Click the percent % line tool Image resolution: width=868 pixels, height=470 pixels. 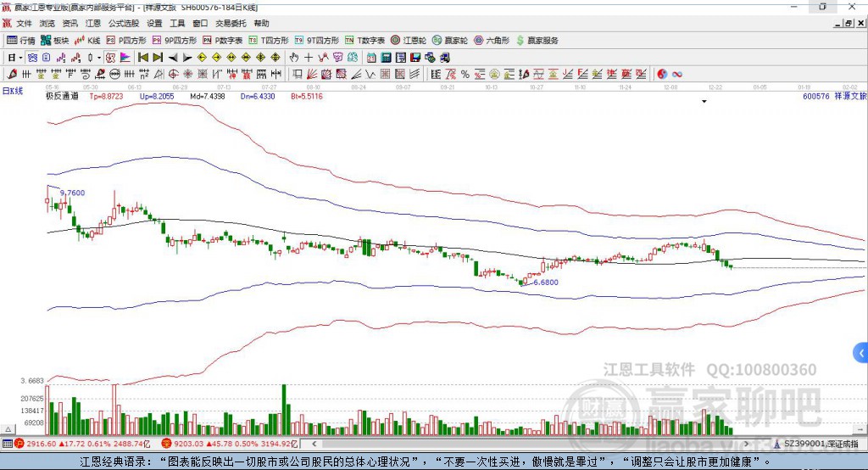coord(465,75)
